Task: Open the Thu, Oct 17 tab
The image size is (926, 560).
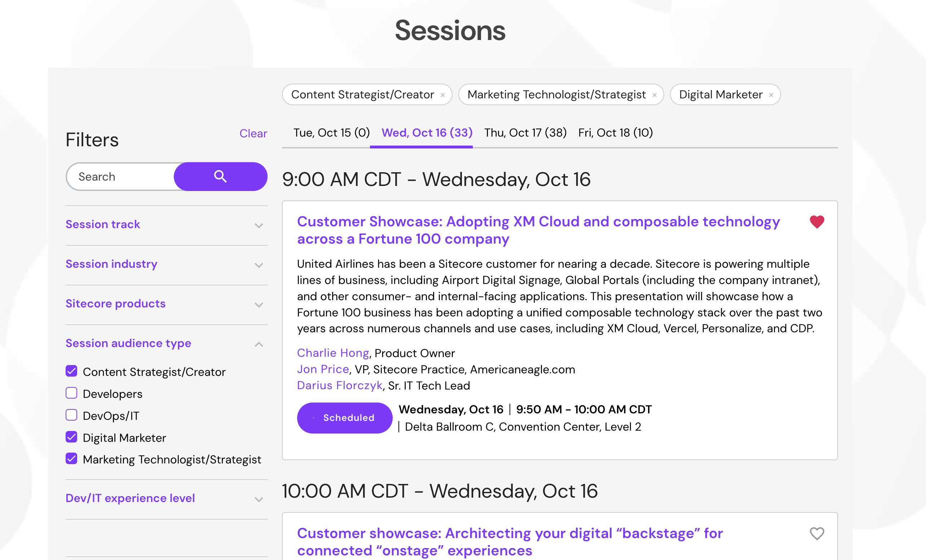Action: point(525,133)
